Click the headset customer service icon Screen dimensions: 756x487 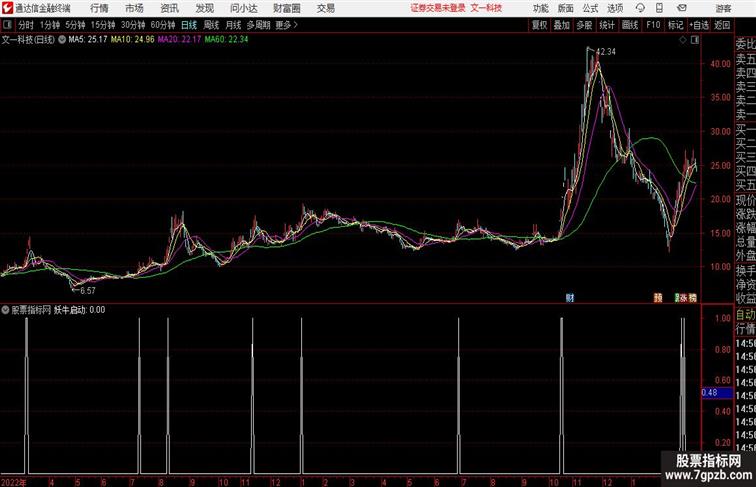640,8
